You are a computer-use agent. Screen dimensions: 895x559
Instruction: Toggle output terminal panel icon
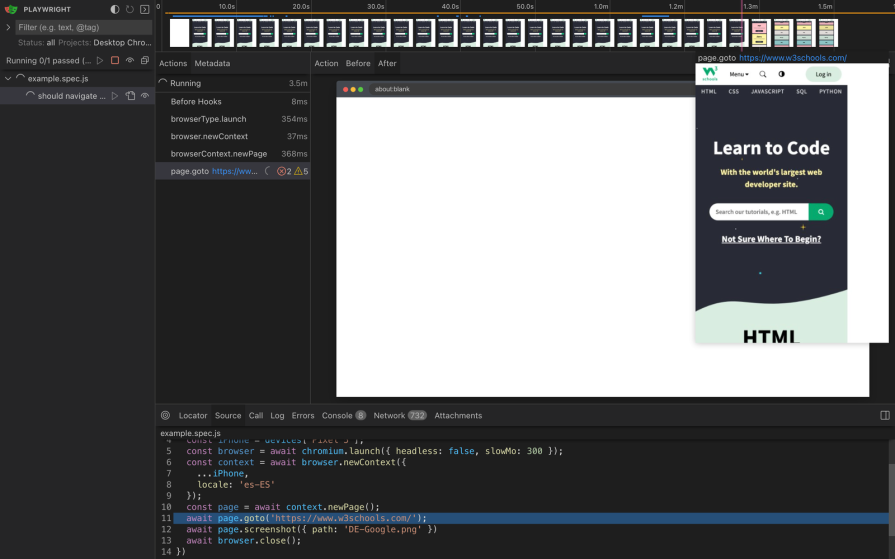pyautogui.click(x=145, y=9)
